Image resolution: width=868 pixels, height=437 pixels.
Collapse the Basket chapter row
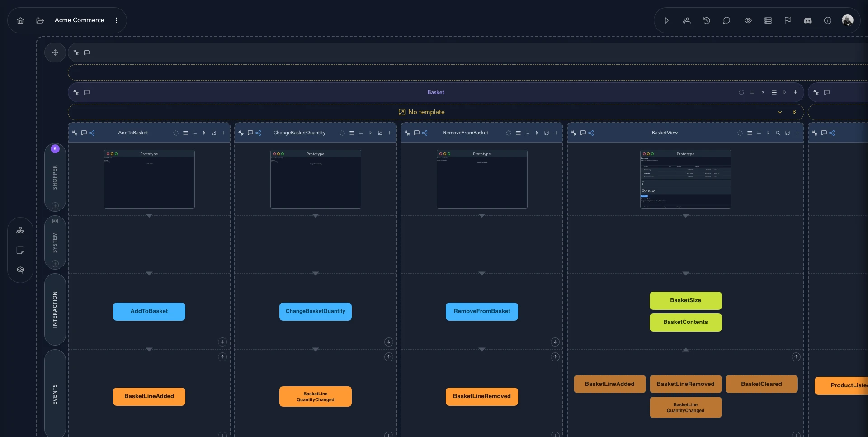[76, 92]
